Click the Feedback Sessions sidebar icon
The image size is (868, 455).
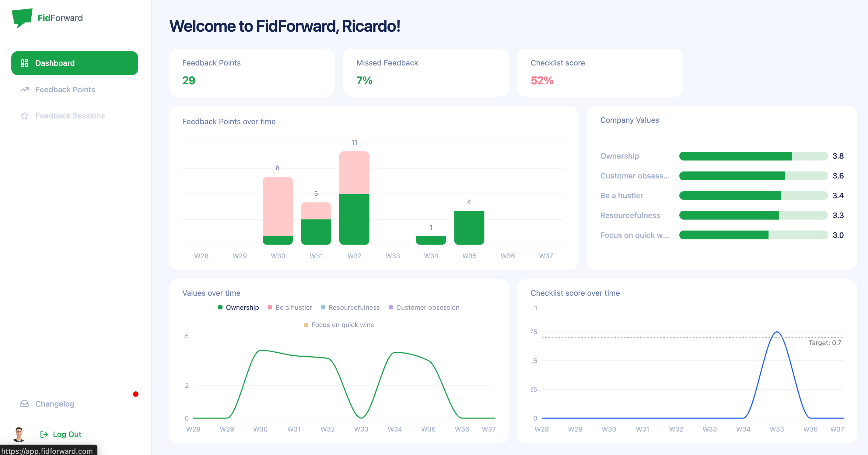point(25,115)
